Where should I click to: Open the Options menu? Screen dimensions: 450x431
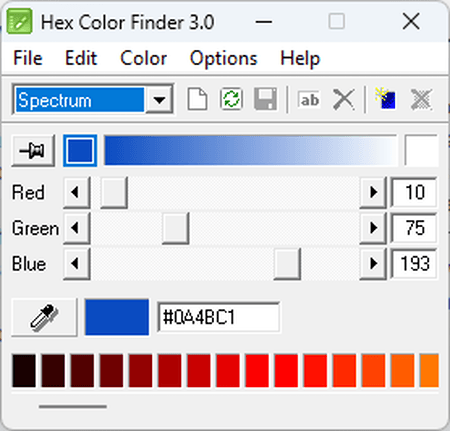(x=223, y=59)
